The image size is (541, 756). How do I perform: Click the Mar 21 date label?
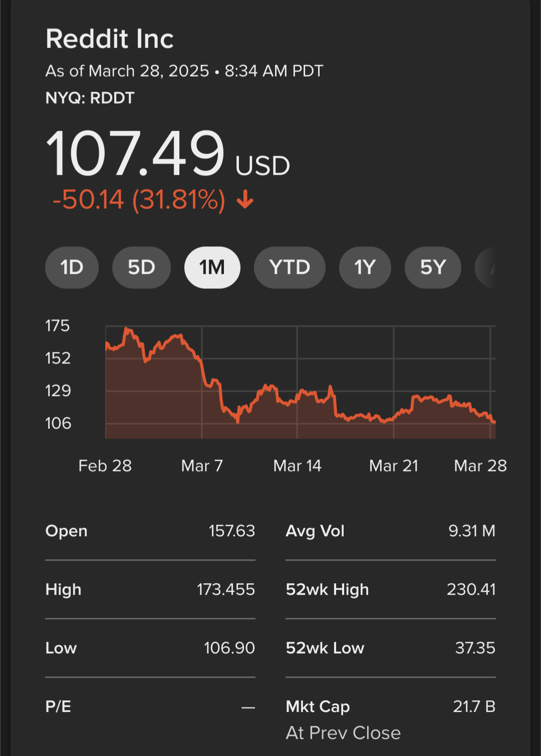point(393,466)
